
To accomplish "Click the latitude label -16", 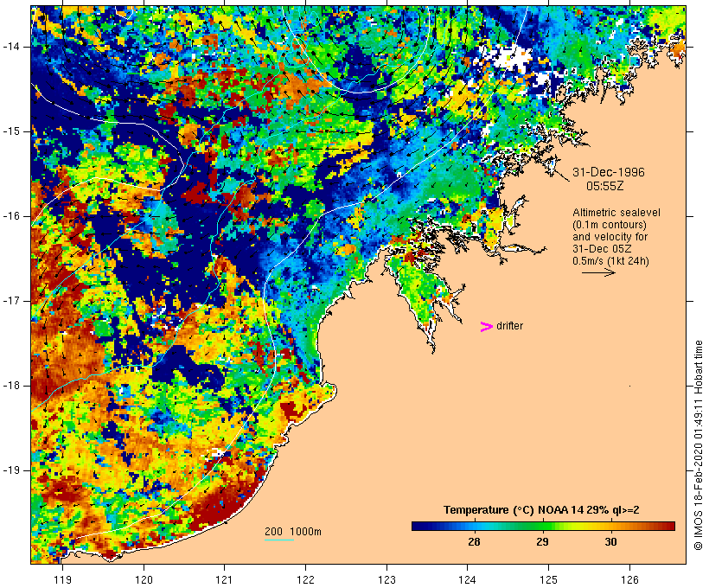I will (11, 216).
